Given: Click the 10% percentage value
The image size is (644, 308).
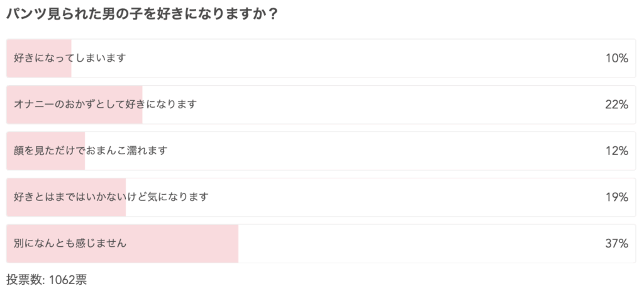Looking at the screenshot, I should [616, 59].
